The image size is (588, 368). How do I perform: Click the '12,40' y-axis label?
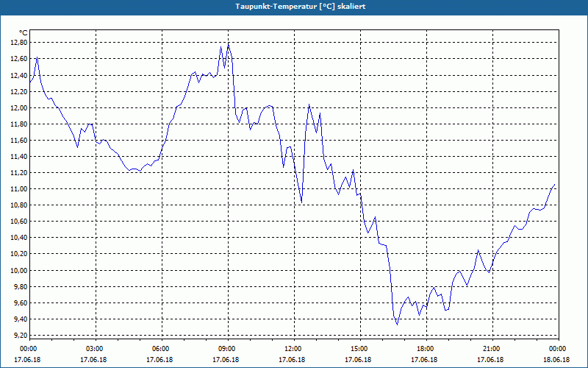[20, 75]
